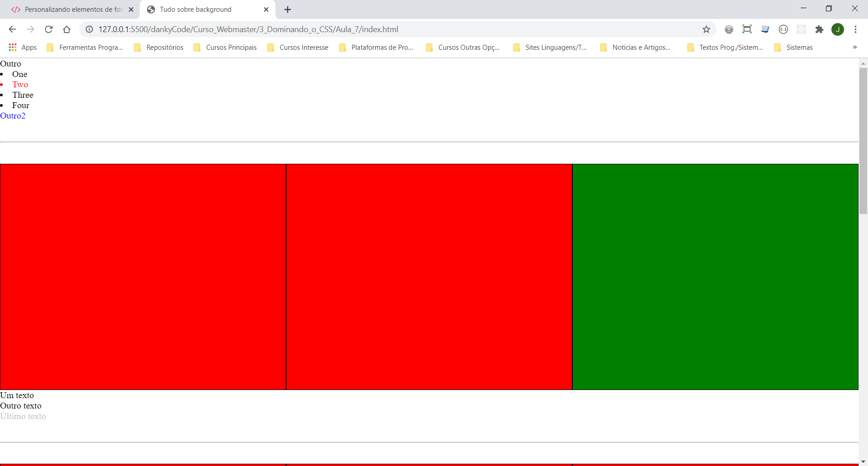Open 'Cursos Interesse' bookmark folder
This screenshot has height=466, width=868.
(298, 48)
